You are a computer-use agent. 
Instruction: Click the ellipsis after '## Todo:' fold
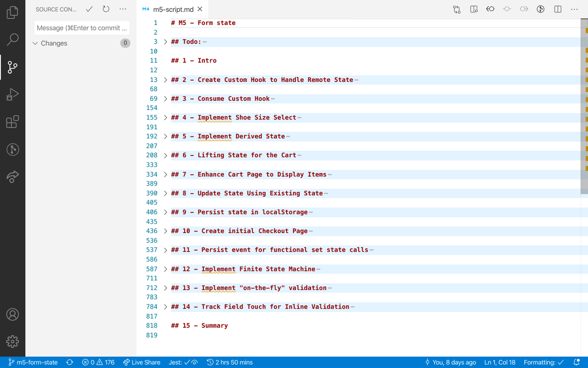coord(205,42)
